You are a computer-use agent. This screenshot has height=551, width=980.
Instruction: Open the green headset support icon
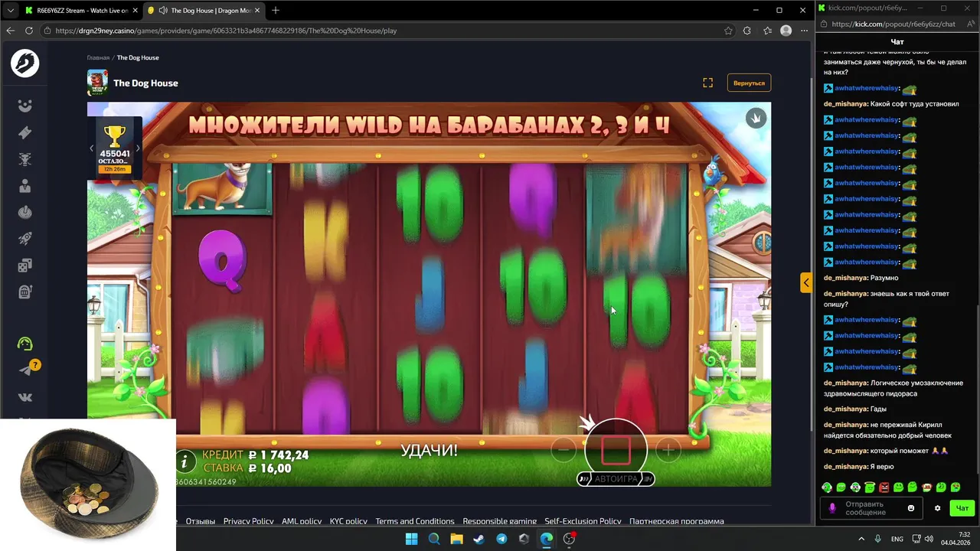(x=25, y=344)
